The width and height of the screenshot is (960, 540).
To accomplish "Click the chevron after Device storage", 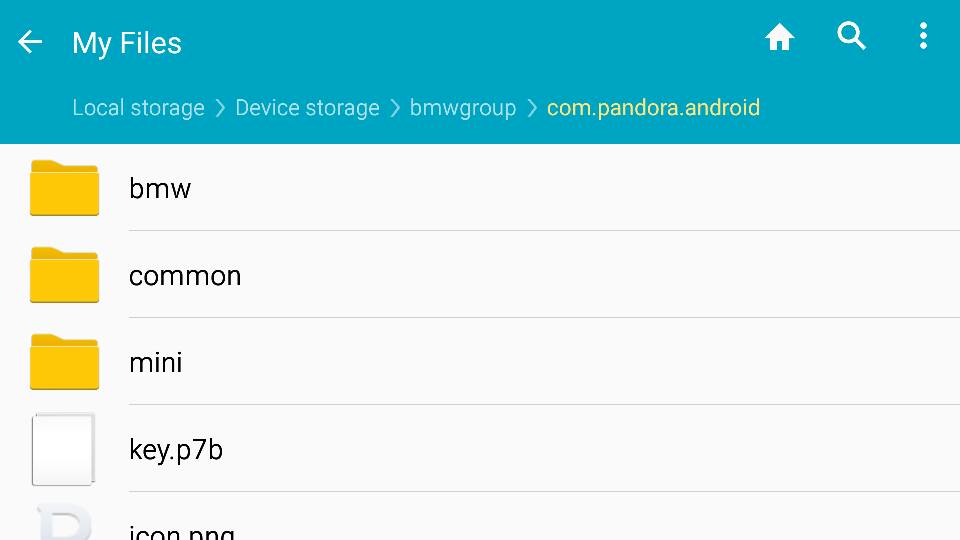I will (x=396, y=108).
